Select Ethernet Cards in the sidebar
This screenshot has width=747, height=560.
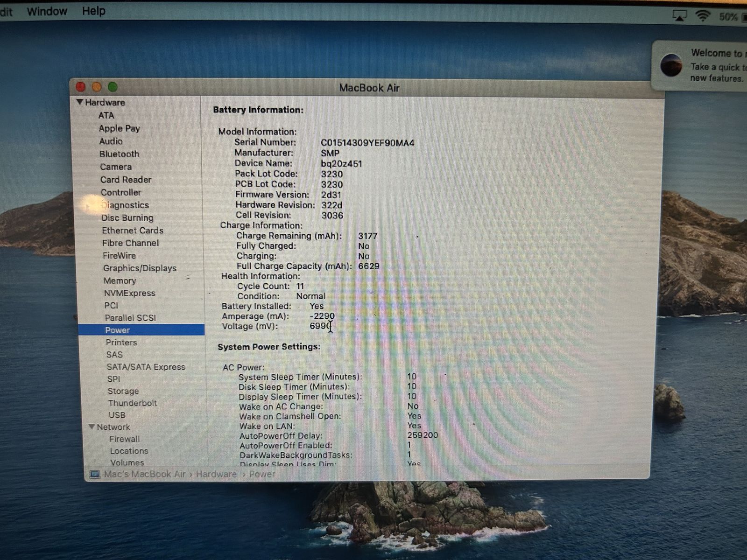coord(133,230)
